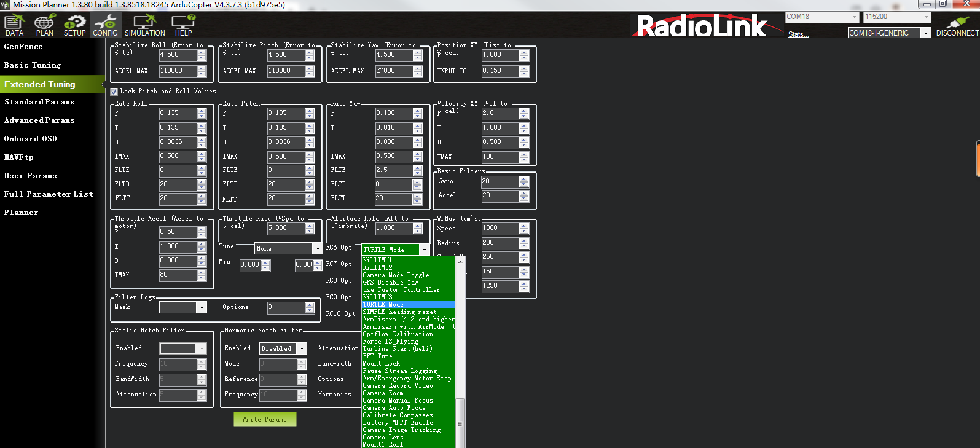Screen dimensions: 980x448
Task: Toggle Lock Pitch and Roll Values checkbox
Action: [x=114, y=92]
